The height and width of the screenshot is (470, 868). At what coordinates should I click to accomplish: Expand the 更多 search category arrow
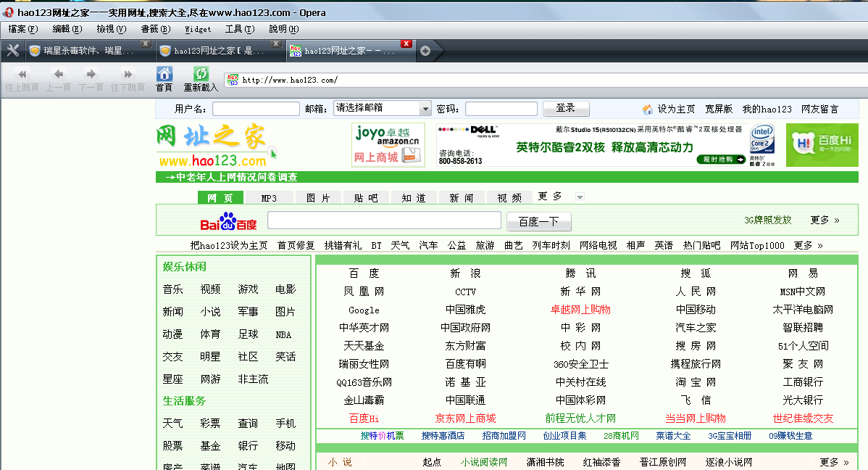pyautogui.click(x=580, y=197)
